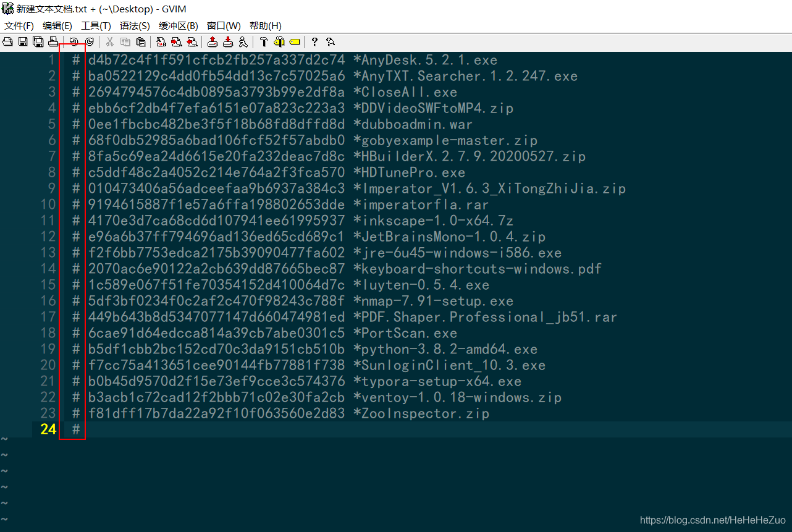This screenshot has height=532, width=792.
Task: Click the *HBuilderX.2.7.9.20200527.zip name
Action: (470, 156)
